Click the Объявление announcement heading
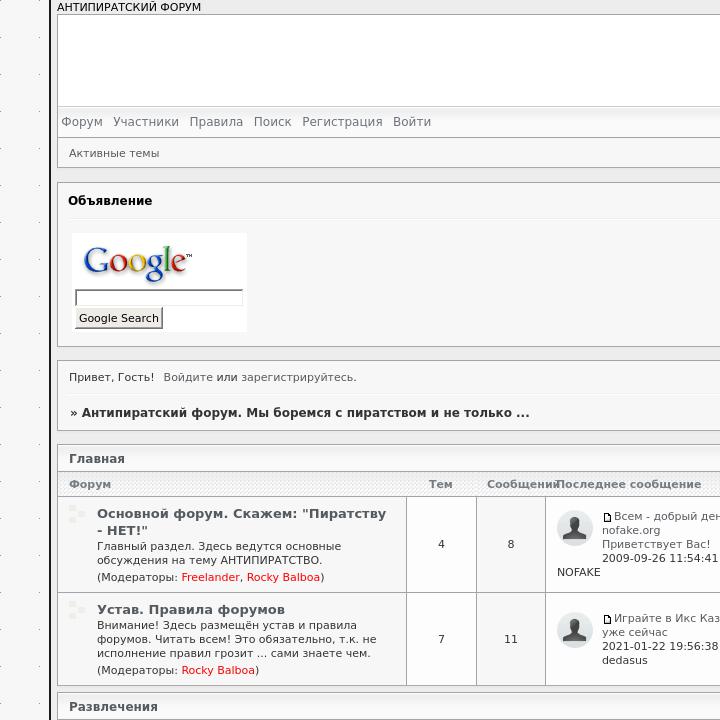 click(110, 201)
